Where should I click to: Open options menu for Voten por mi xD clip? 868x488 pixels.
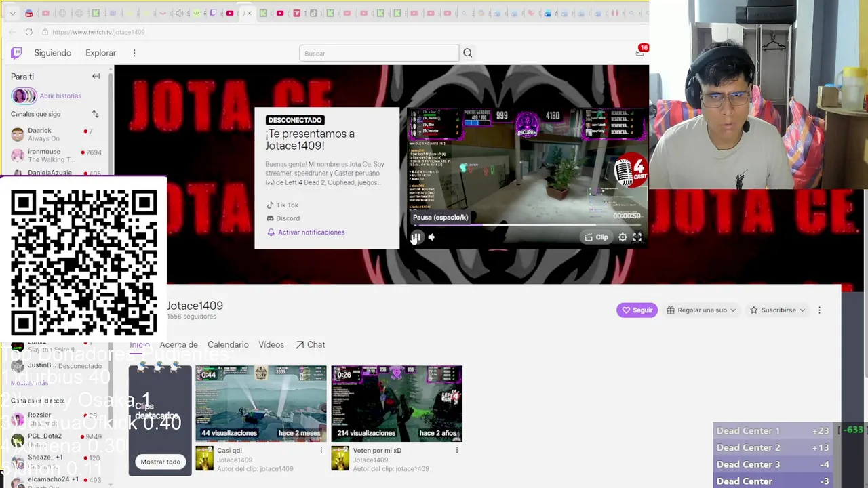[x=457, y=450]
